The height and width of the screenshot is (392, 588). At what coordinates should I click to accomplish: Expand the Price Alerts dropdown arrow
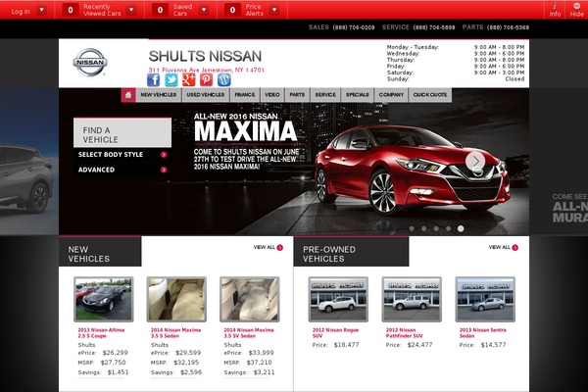[274, 10]
